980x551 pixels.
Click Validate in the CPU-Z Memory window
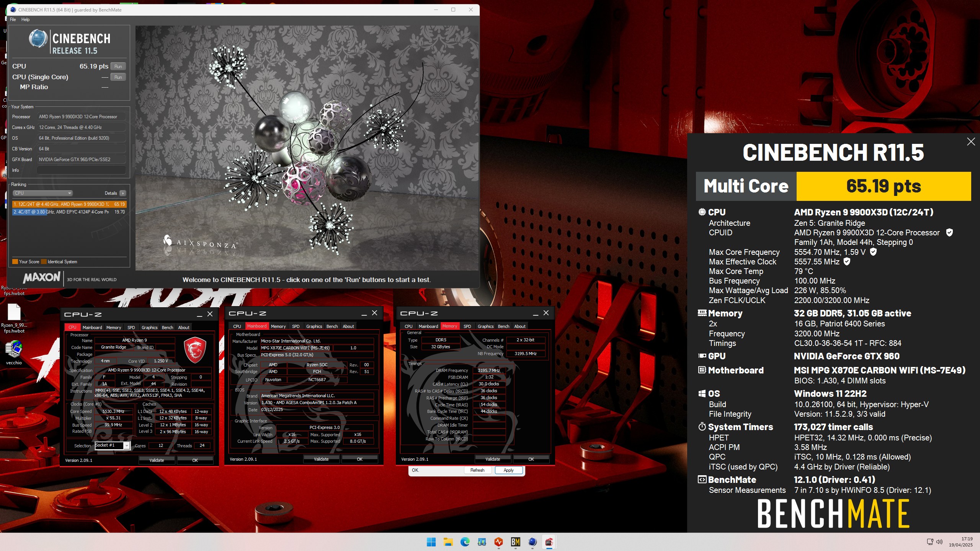[493, 459]
